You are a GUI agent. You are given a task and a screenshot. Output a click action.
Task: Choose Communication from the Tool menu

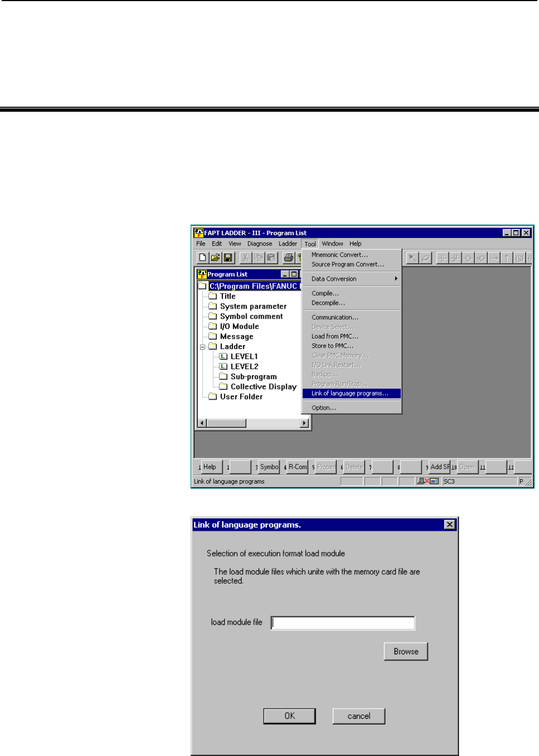pos(351,317)
